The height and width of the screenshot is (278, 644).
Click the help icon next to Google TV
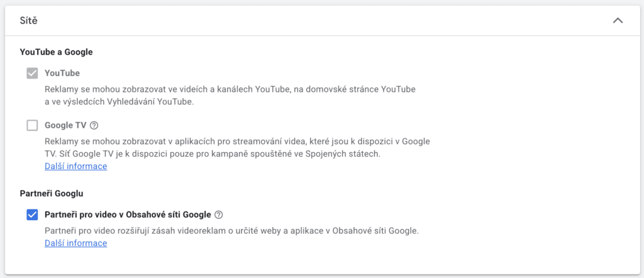click(94, 125)
